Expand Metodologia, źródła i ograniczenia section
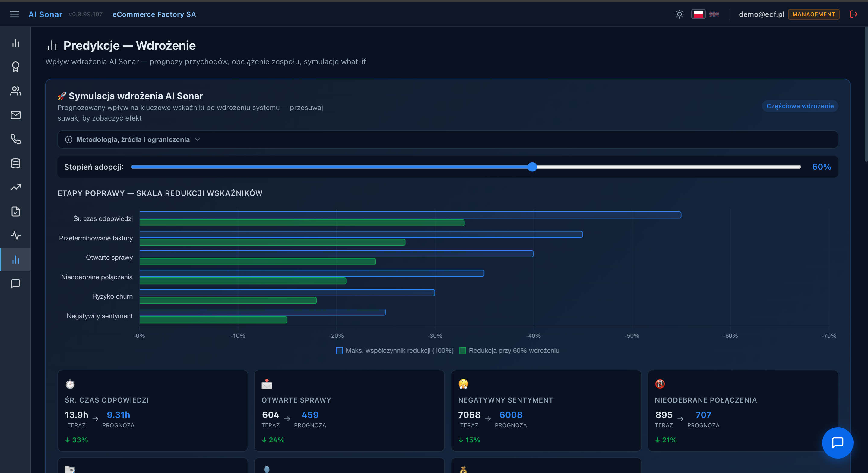This screenshot has width=868, height=473. (133, 139)
